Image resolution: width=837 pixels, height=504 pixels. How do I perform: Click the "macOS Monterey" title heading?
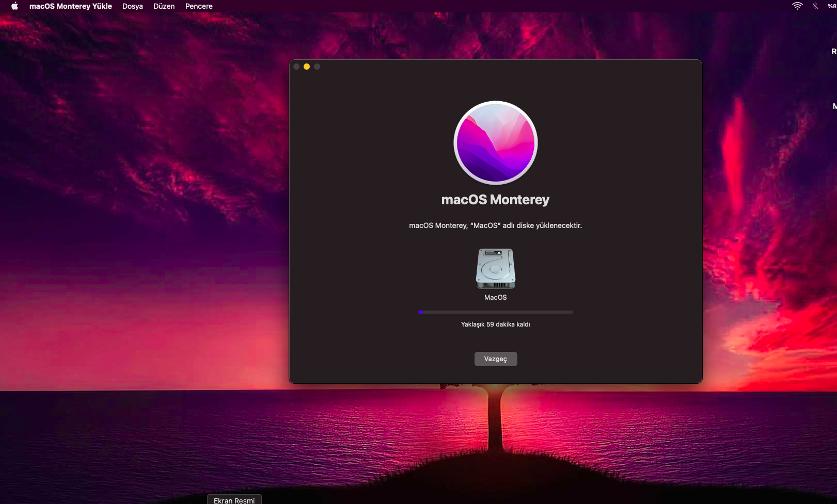(x=495, y=200)
